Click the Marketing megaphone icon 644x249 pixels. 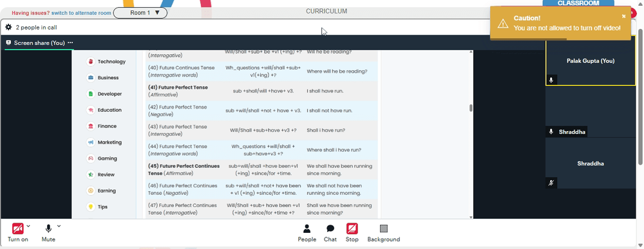(x=90, y=142)
